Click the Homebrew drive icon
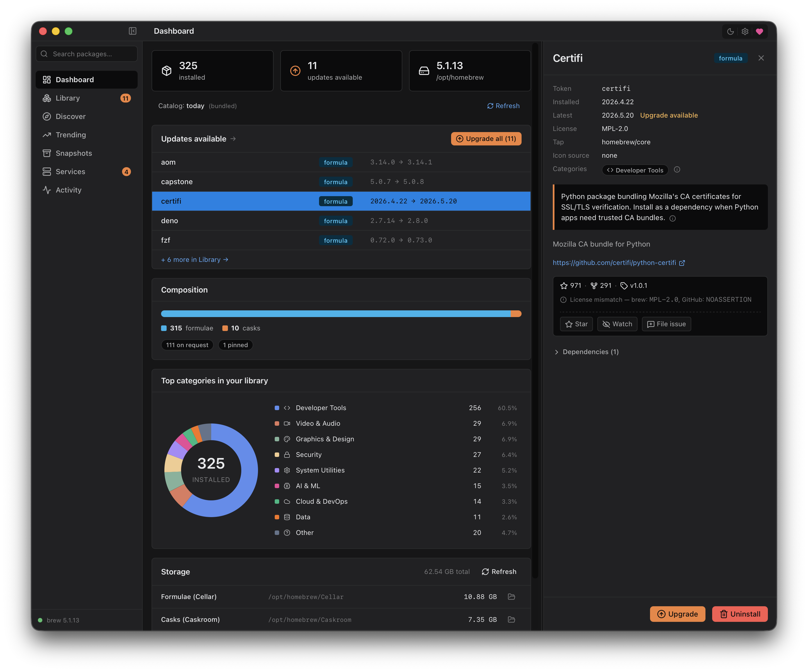808x672 pixels. point(424,71)
